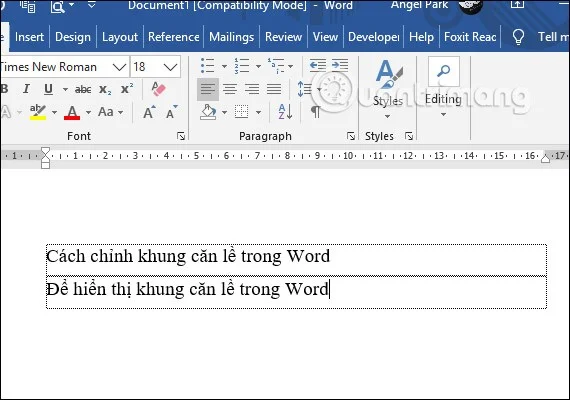Apply bullet list

point(208,66)
